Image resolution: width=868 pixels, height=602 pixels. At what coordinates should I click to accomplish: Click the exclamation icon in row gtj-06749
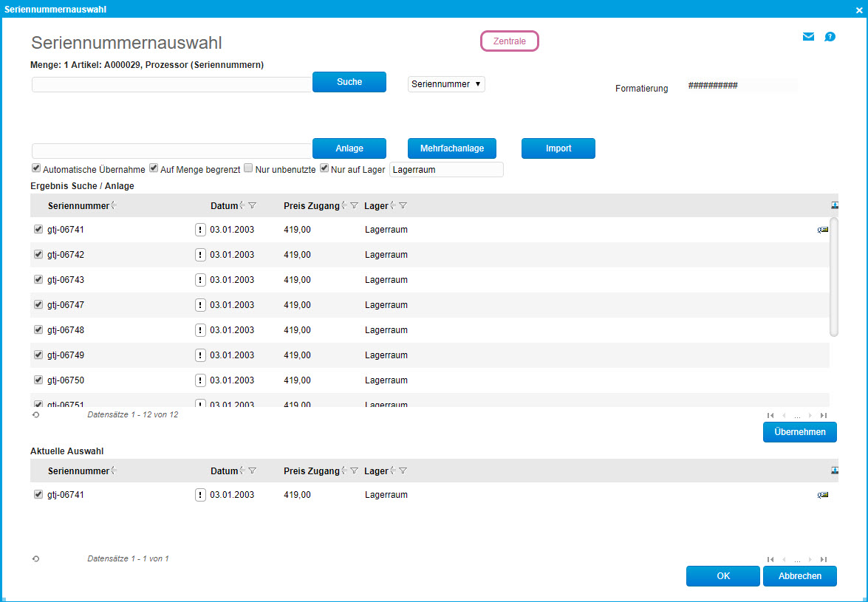tap(200, 355)
